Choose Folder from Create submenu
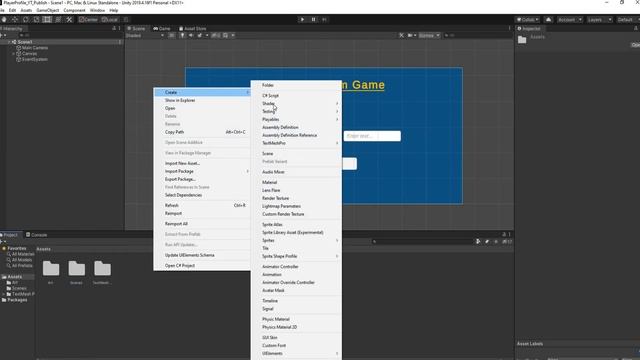The height and width of the screenshot is (360, 640). pos(296,85)
